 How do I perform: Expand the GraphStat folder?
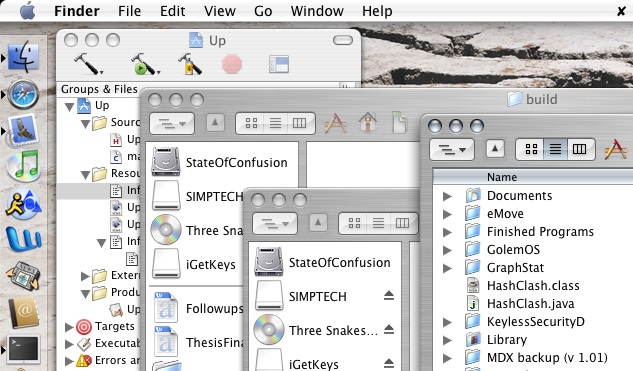[447, 268]
